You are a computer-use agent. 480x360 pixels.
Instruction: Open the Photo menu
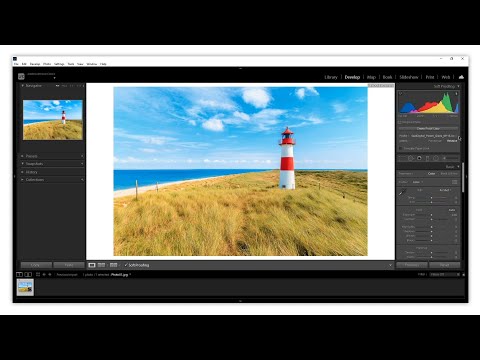pyautogui.click(x=47, y=64)
